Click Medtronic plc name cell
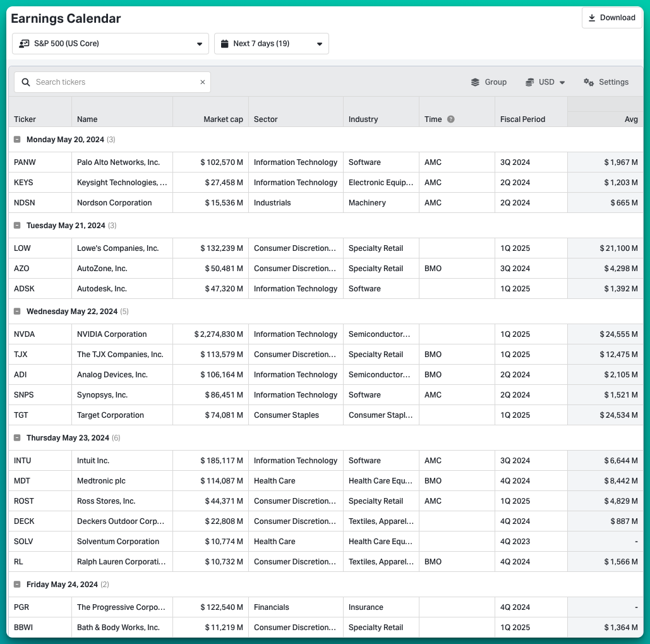The height and width of the screenshot is (644, 650). click(x=123, y=480)
